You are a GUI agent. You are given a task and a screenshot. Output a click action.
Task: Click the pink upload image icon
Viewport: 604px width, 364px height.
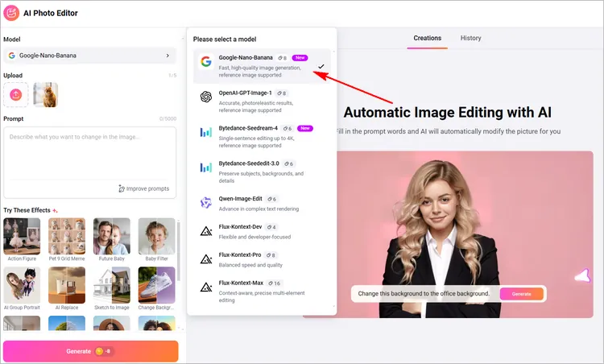click(x=16, y=94)
